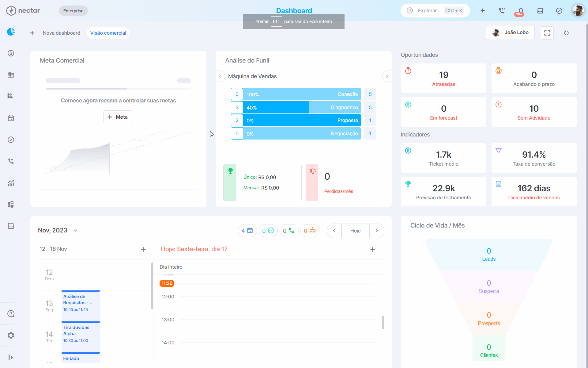Viewport: 588px width, 368px height.
Task: Open the user profile avatar menu
Action: (578, 11)
